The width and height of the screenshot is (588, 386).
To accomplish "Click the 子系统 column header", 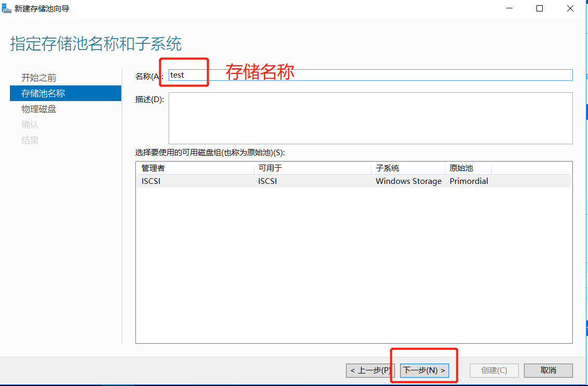I will (408, 168).
